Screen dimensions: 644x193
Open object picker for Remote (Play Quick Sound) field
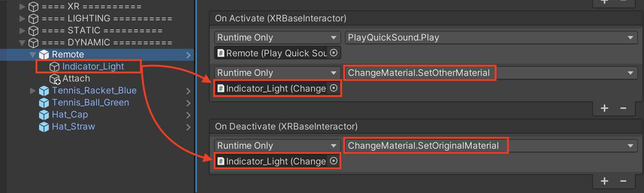coord(334,53)
